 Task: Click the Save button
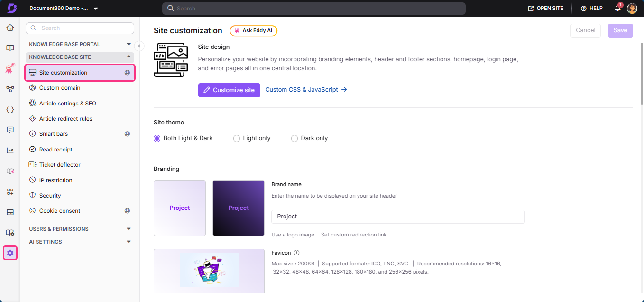pos(620,30)
